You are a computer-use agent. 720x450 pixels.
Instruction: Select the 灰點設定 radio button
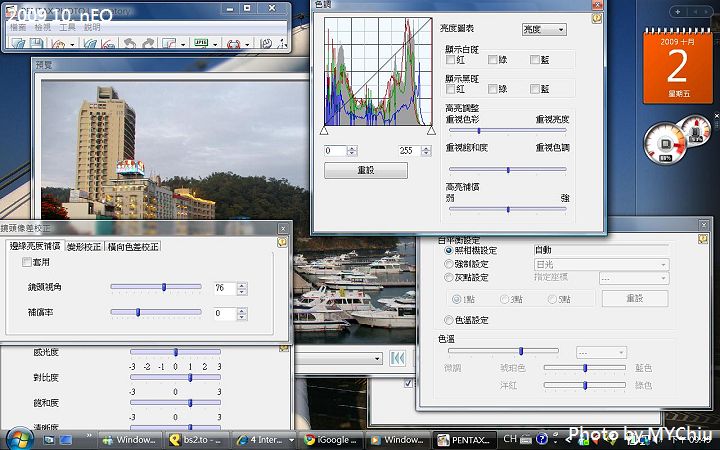pyautogui.click(x=449, y=277)
